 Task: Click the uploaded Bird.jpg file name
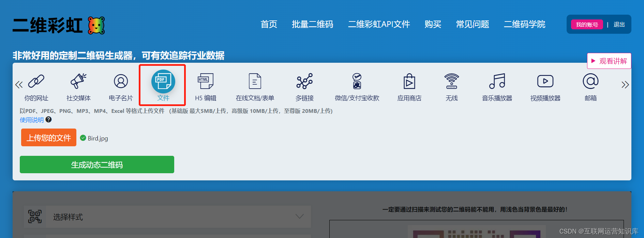tap(98, 138)
